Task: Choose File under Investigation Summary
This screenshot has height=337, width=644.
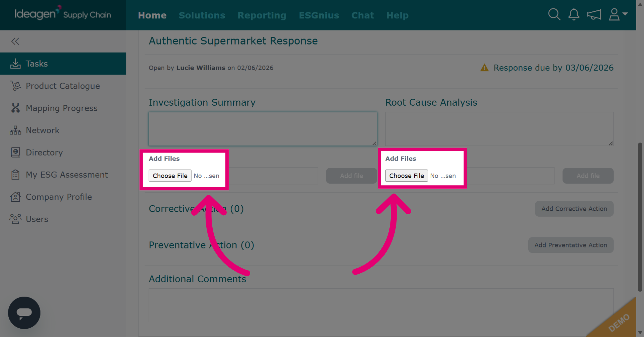Action: pyautogui.click(x=170, y=176)
